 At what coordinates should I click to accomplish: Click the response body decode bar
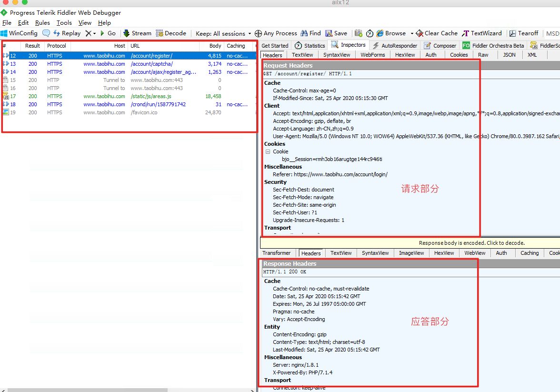click(410, 243)
